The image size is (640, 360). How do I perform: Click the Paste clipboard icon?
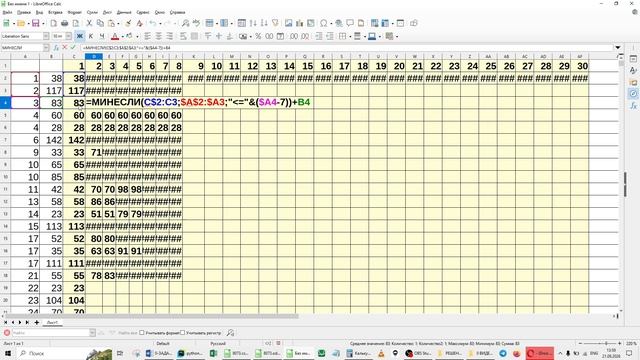pos(111,23)
